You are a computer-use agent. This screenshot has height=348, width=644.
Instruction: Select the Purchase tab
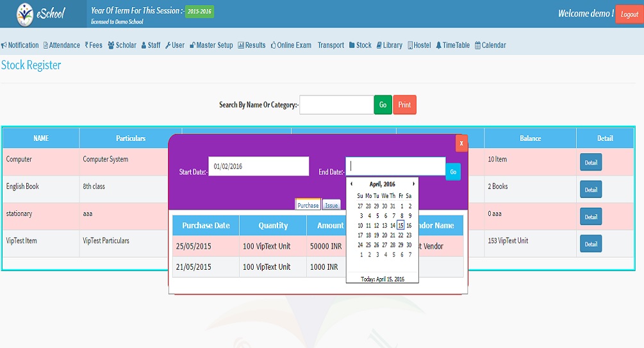pyautogui.click(x=308, y=205)
